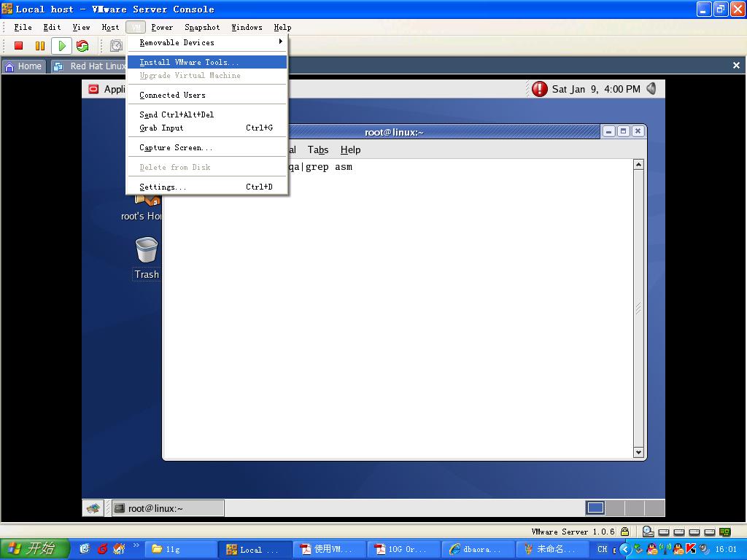Select Connected Users menu item
This screenshot has height=560, width=747.
206,95
